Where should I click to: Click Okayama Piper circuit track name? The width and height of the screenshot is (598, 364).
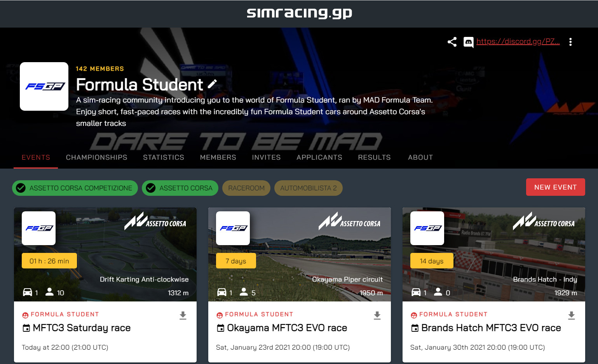point(347,279)
